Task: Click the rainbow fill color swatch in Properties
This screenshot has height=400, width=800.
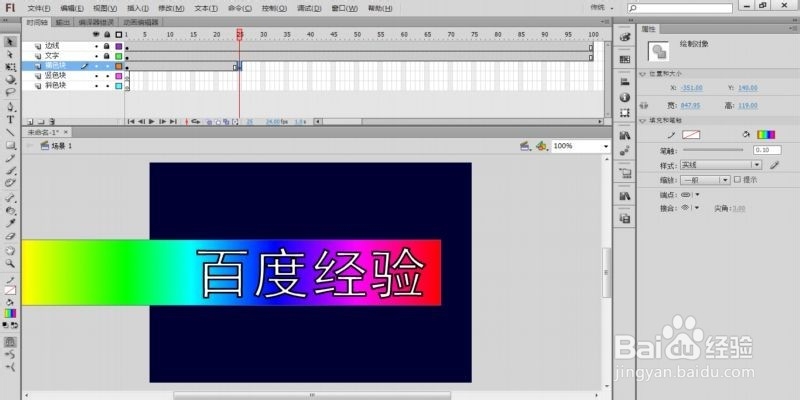Action: coord(766,135)
